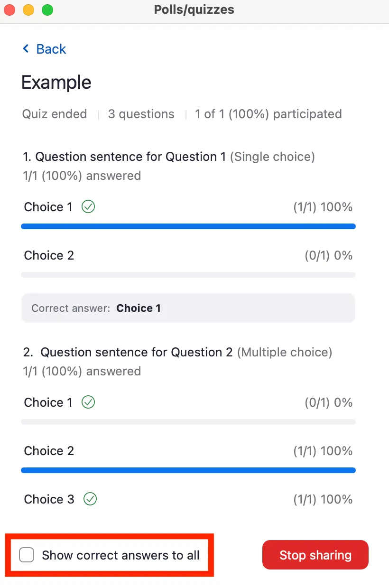Click the checkmark icon beside Choice 3
The image size is (389, 588).
[90, 499]
